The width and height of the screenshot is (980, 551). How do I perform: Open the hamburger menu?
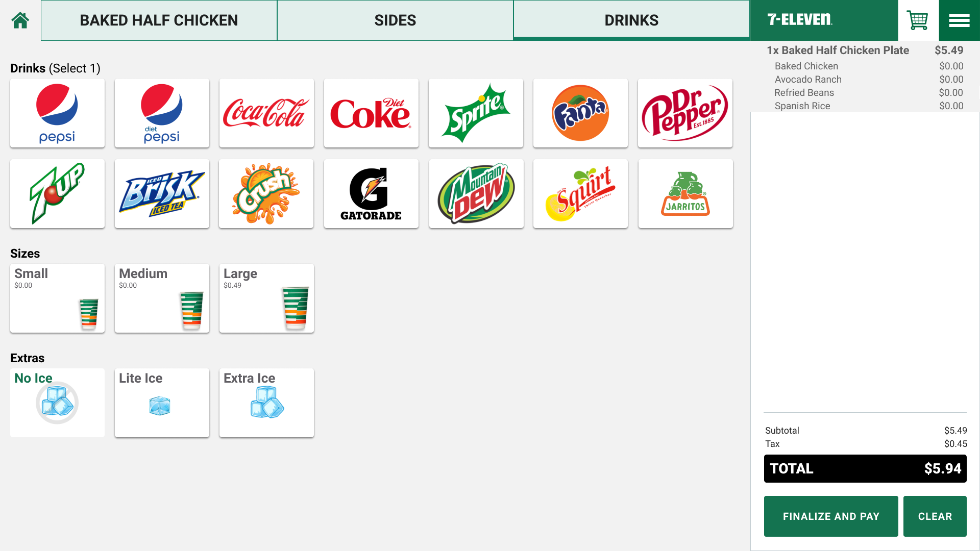(x=959, y=20)
